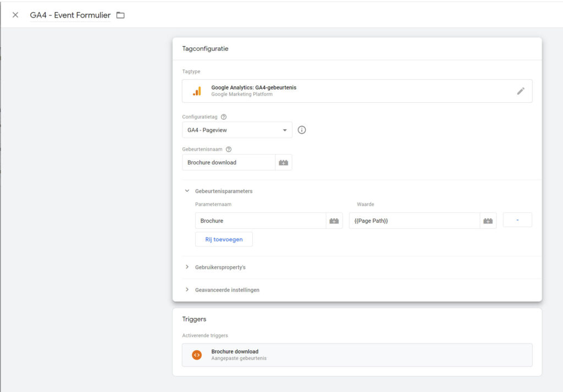Click the Aangepaste gebeurtenis trigger subtitle
Screen dimensions: 563x392
239,358
